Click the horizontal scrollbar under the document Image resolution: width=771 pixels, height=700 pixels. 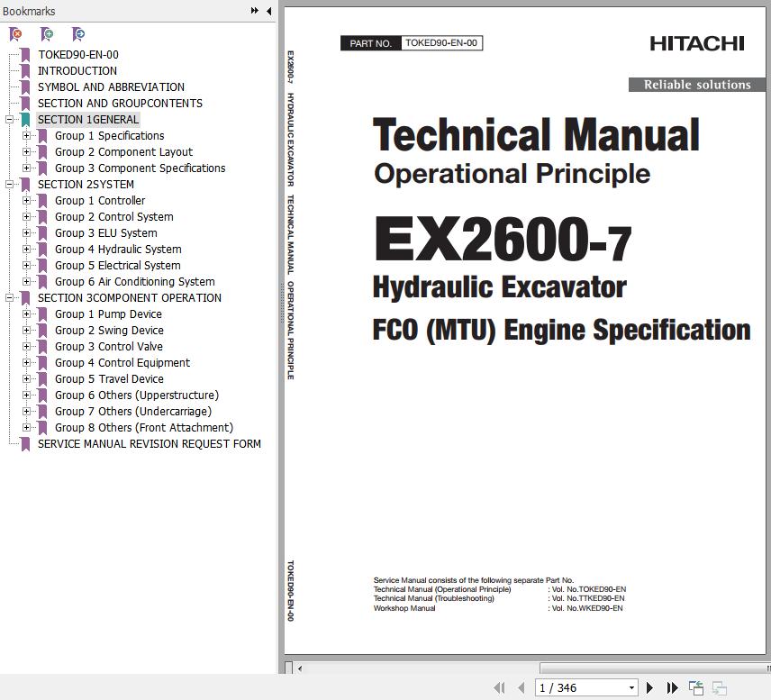pyautogui.click(x=531, y=668)
